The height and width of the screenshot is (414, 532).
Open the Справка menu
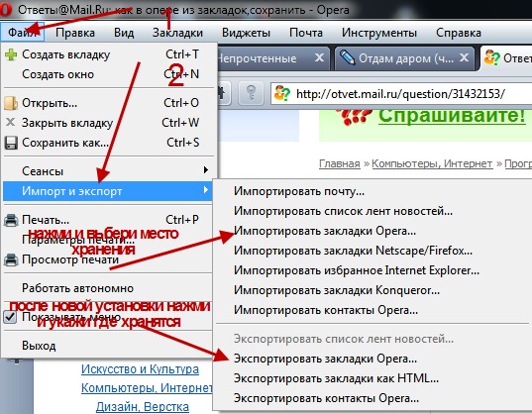pos(459,33)
